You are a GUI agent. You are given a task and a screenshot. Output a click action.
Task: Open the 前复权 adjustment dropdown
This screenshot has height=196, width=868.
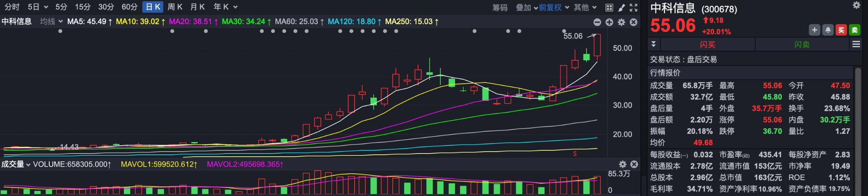coord(554,8)
